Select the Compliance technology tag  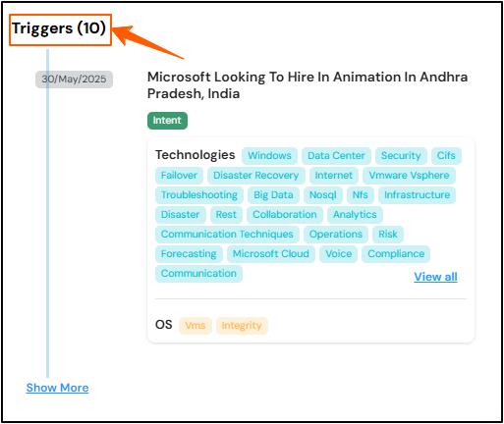point(396,254)
